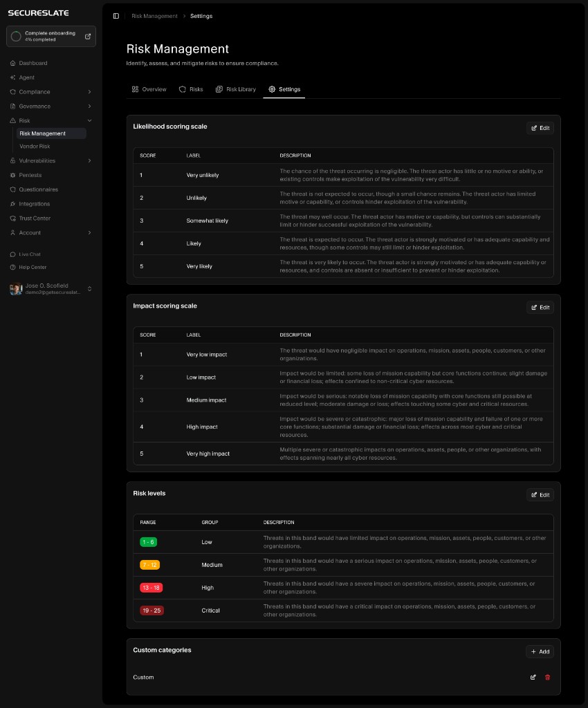This screenshot has height=708, width=588.
Task: Open Trust Center via its icon
Action: click(x=12, y=217)
